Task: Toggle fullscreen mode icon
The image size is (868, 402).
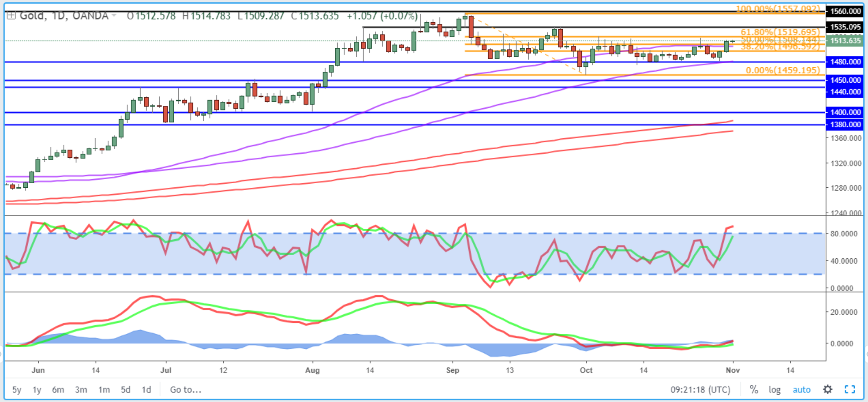Action: (850, 389)
